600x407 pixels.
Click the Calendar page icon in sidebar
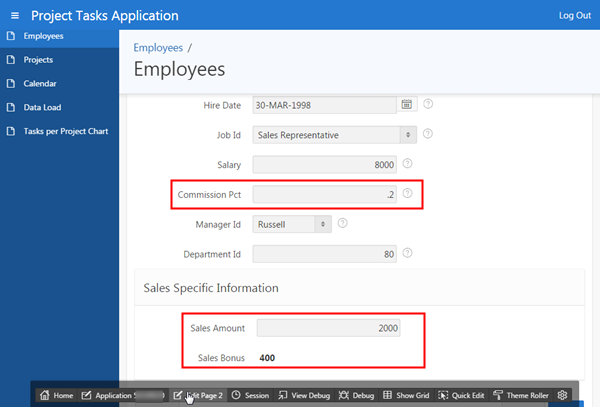pos(11,83)
